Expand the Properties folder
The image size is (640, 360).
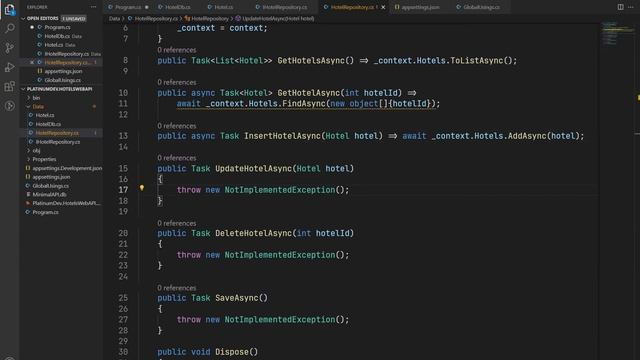point(29,159)
